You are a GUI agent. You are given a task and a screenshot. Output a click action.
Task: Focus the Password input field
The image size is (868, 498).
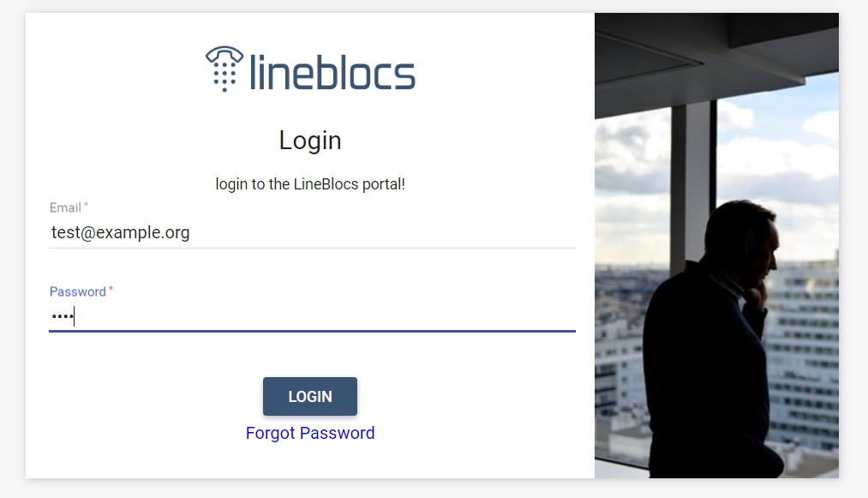coord(312,316)
